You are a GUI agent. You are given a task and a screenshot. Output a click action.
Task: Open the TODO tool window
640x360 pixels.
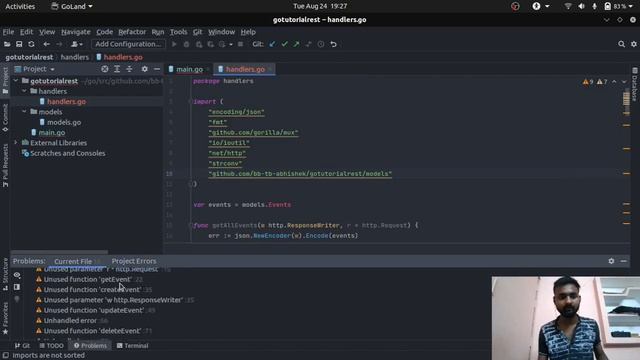coord(52,346)
